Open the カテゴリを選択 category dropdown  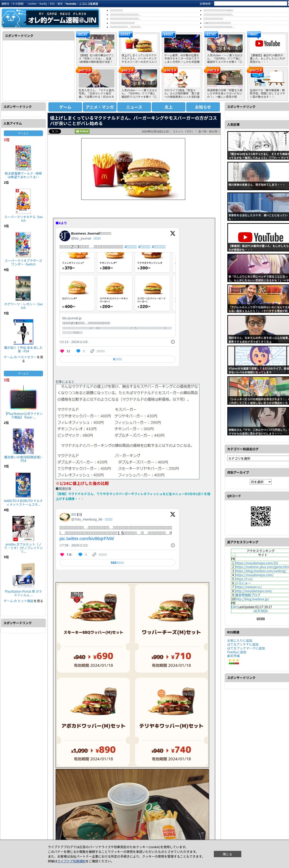(x=258, y=458)
